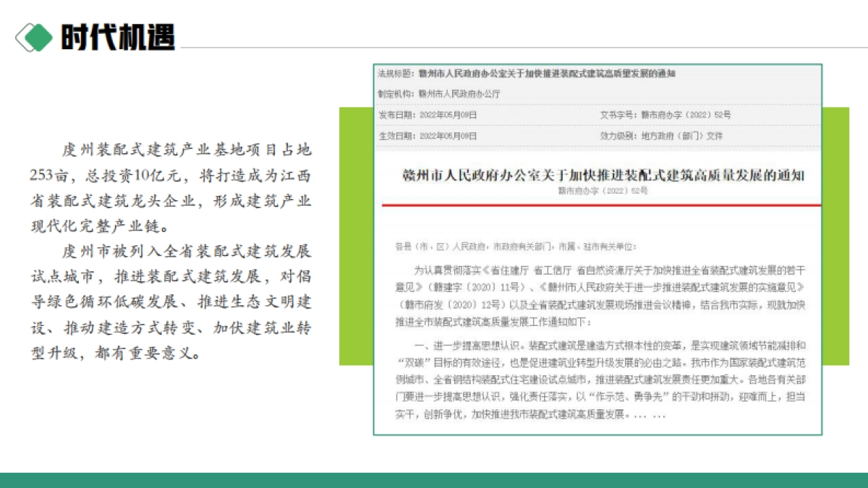Click the red divider line in the notice
The width and height of the screenshot is (868, 488).
(x=597, y=205)
